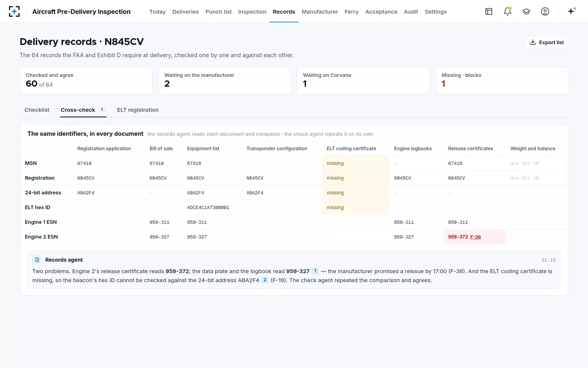This screenshot has width=588, height=368.
Task: Open the F-36 link in Engine 2 row
Action: pyautogui.click(x=475, y=237)
